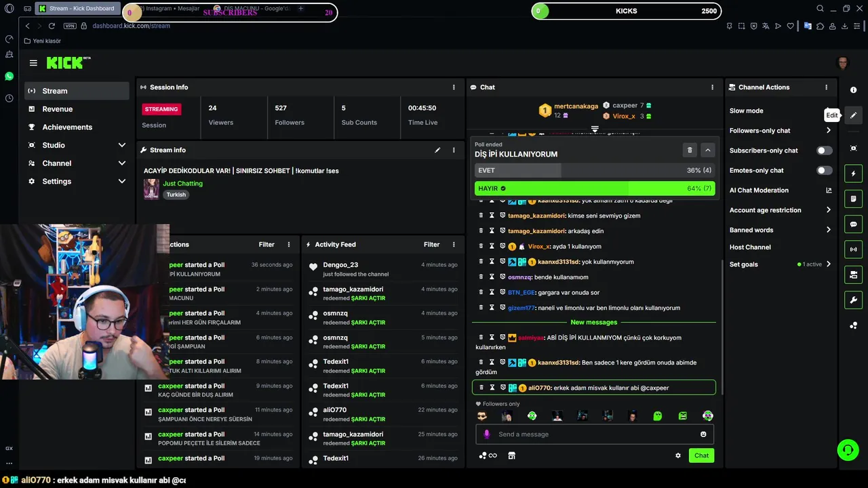The image size is (868, 488).
Task: Click Dengoo_23 follow activity entry
Action: click(x=382, y=269)
